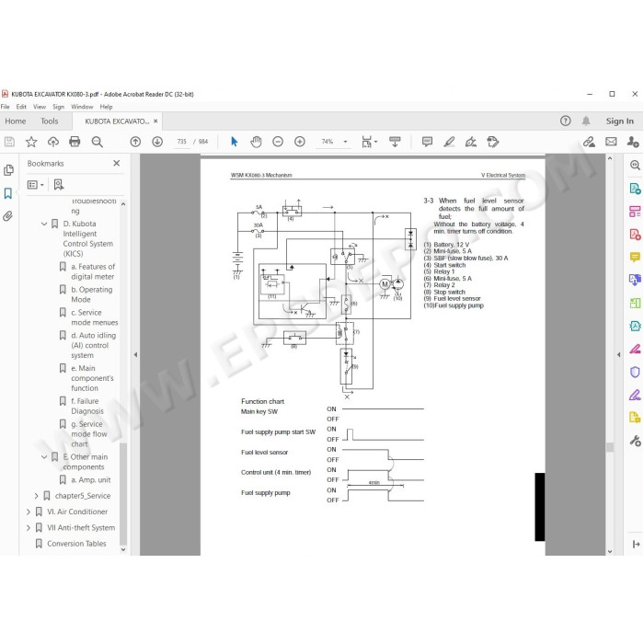This screenshot has height=644, width=644.
Task: Select the Hand pan tool
Action: [x=256, y=142]
